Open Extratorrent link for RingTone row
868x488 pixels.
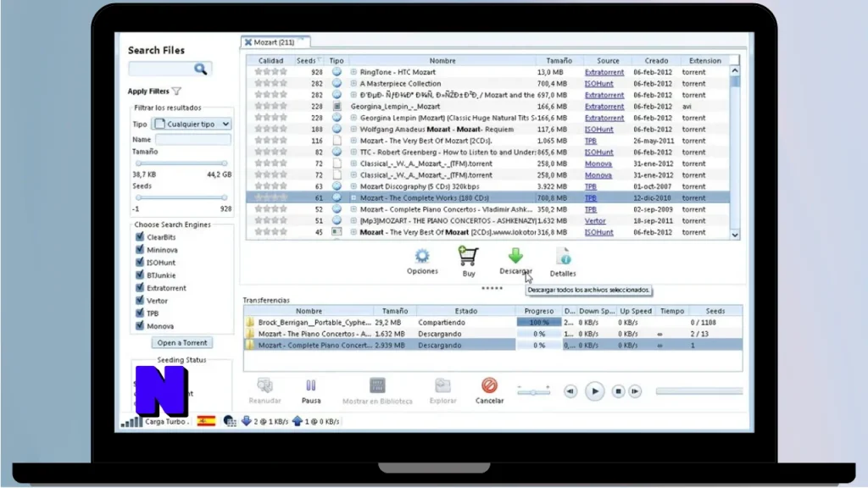[604, 72]
